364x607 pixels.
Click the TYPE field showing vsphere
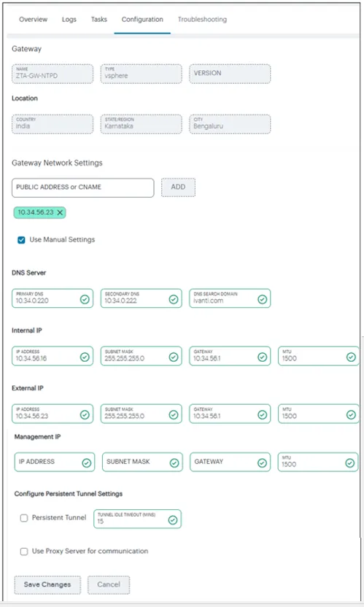click(x=142, y=74)
